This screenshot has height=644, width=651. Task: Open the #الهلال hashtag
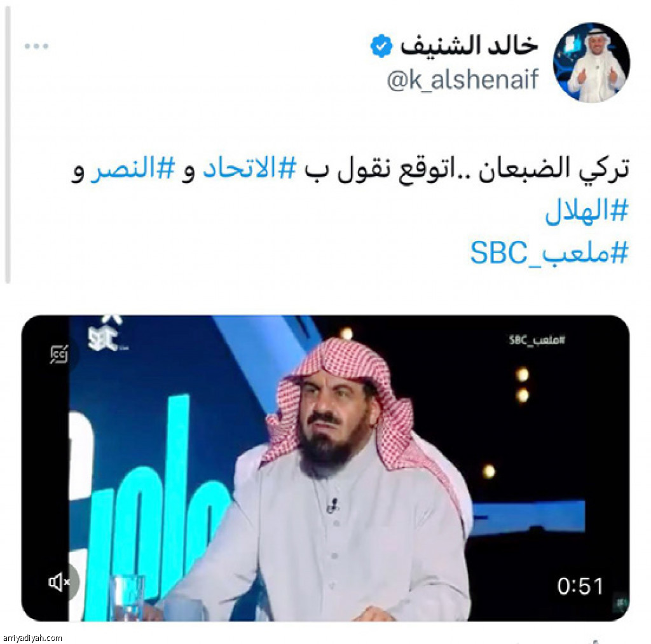[x=587, y=211]
